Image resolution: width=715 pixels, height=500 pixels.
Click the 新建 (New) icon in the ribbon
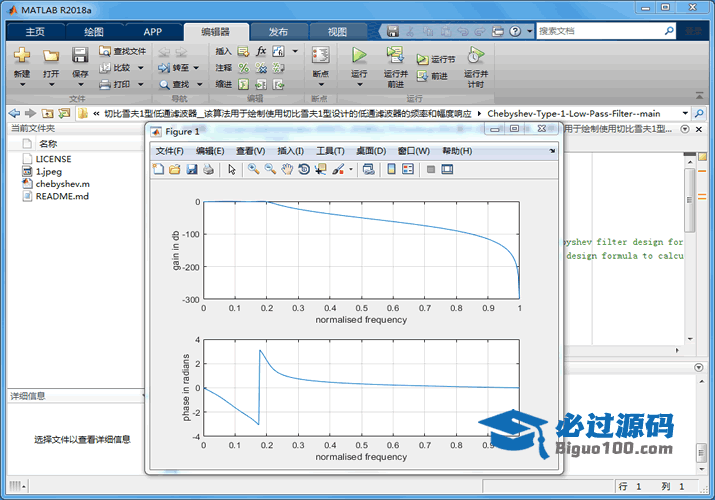(x=21, y=55)
